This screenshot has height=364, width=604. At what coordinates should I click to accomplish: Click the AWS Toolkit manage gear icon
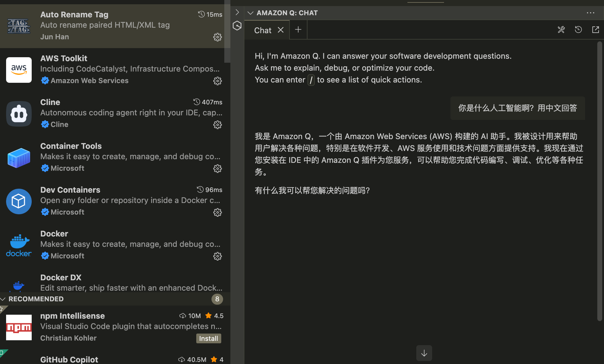217,81
